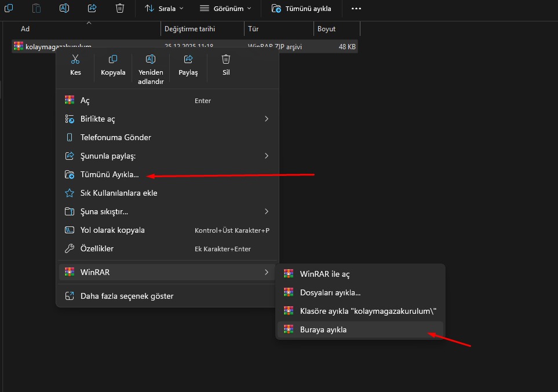This screenshot has width=558, height=392.
Task: Click the rename icon in top toolbar
Action: click(64, 8)
